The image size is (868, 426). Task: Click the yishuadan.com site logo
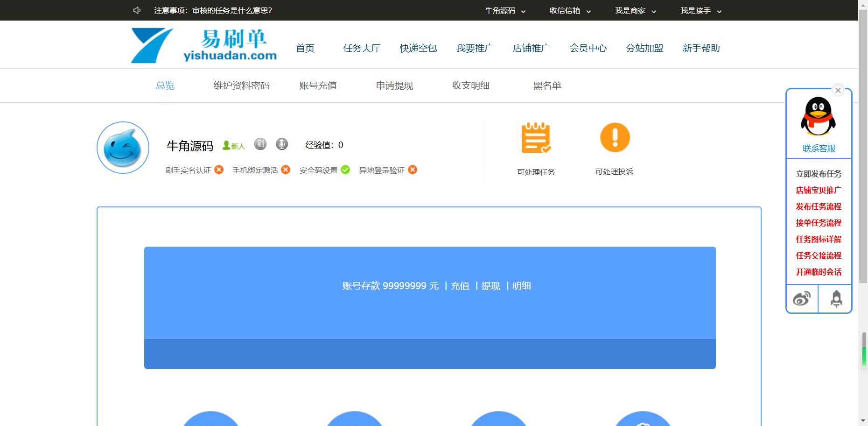point(204,45)
